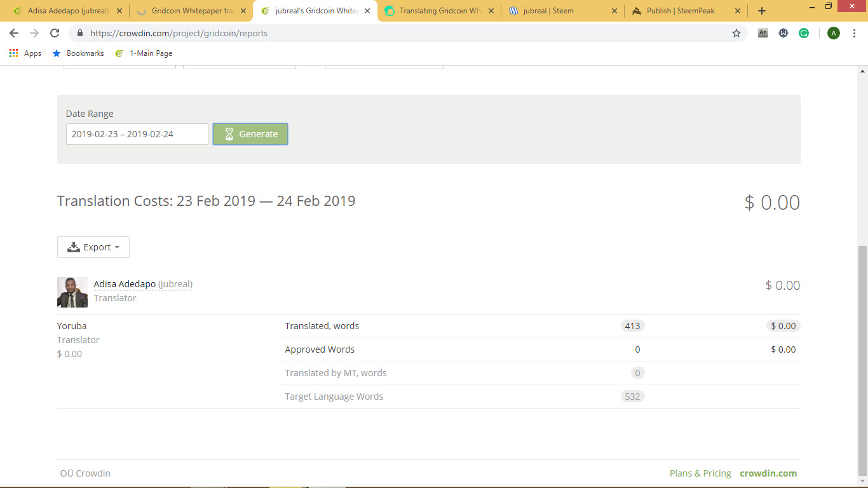Image resolution: width=868 pixels, height=488 pixels.
Task: Click the total $ 0.00 amount
Action: point(772,202)
